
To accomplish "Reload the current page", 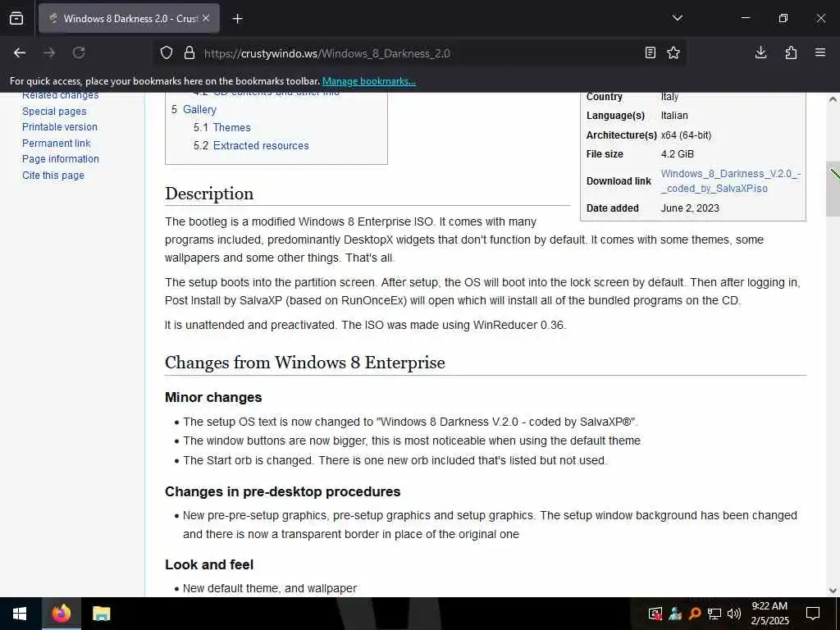I will pos(79,52).
